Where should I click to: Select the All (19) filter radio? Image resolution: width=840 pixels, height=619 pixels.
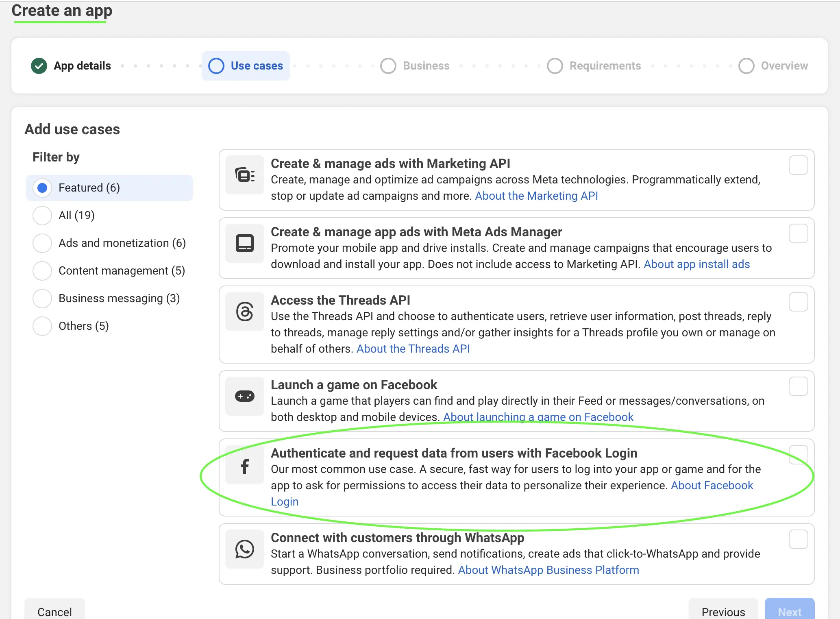tap(42, 216)
